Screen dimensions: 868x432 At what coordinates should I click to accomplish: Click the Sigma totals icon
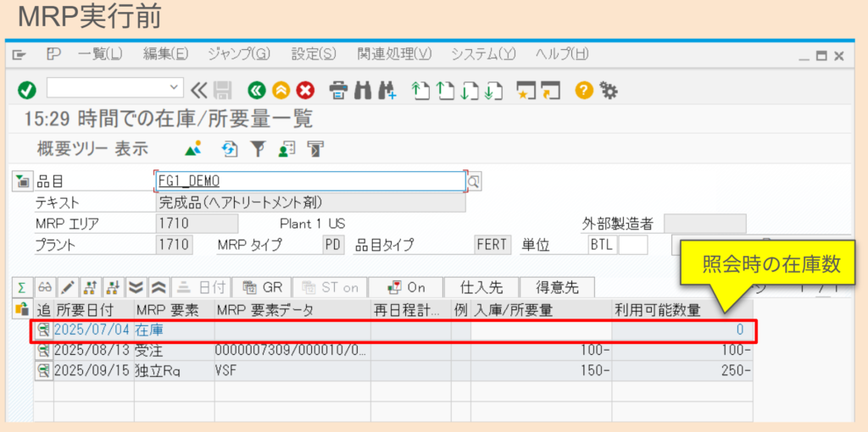click(x=22, y=287)
